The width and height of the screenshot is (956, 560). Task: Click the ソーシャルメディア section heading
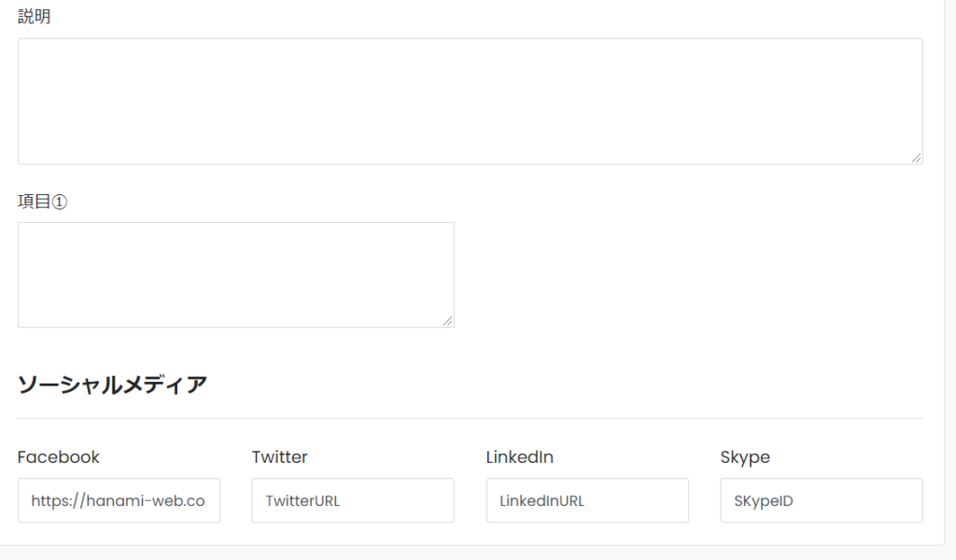(112, 385)
